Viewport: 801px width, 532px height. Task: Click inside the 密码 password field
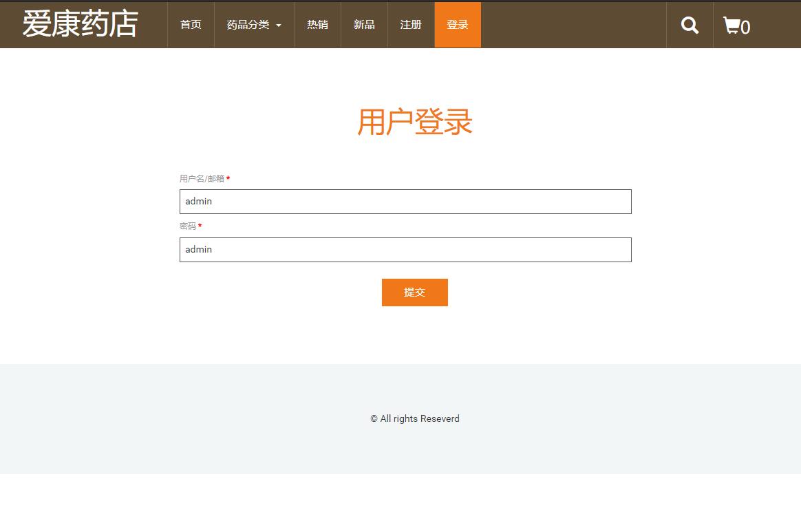pyautogui.click(x=405, y=249)
